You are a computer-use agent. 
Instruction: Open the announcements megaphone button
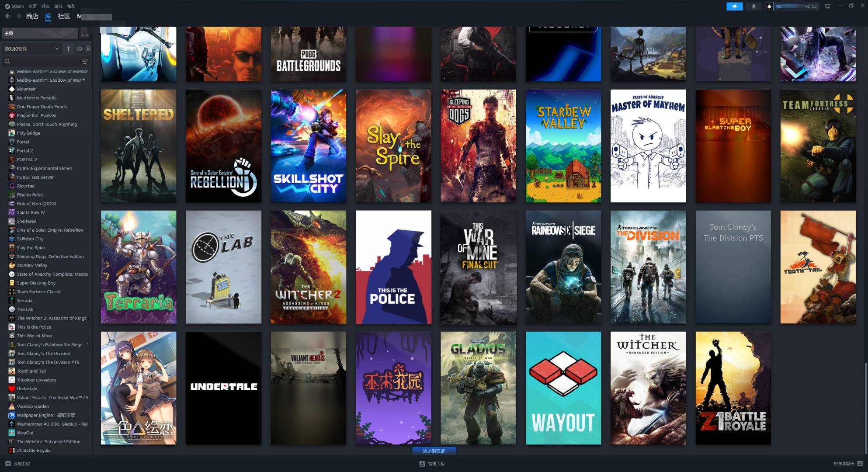[734, 6]
